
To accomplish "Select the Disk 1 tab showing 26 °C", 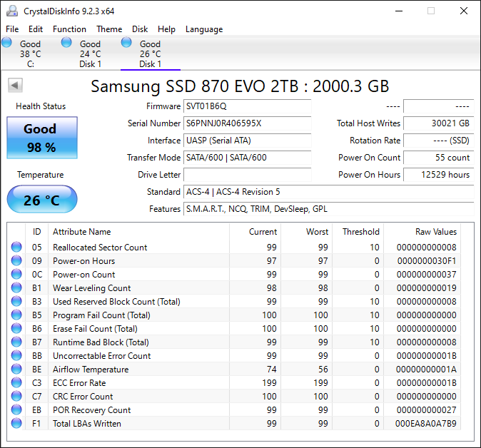I will [x=151, y=54].
